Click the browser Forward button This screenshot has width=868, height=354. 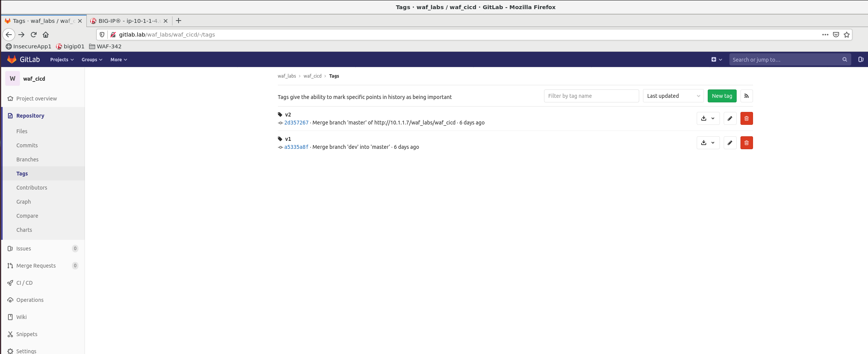[21, 35]
